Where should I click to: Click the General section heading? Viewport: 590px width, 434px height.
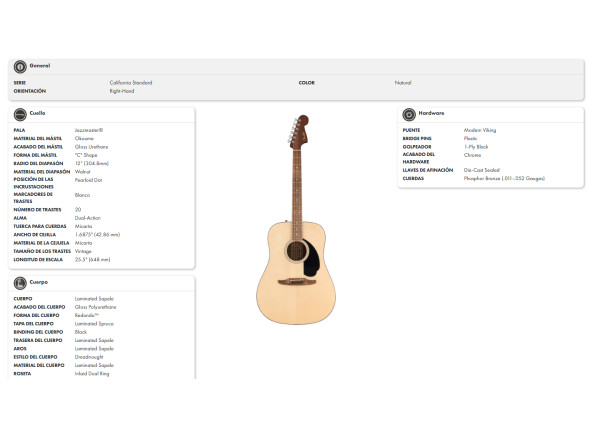pyautogui.click(x=40, y=65)
